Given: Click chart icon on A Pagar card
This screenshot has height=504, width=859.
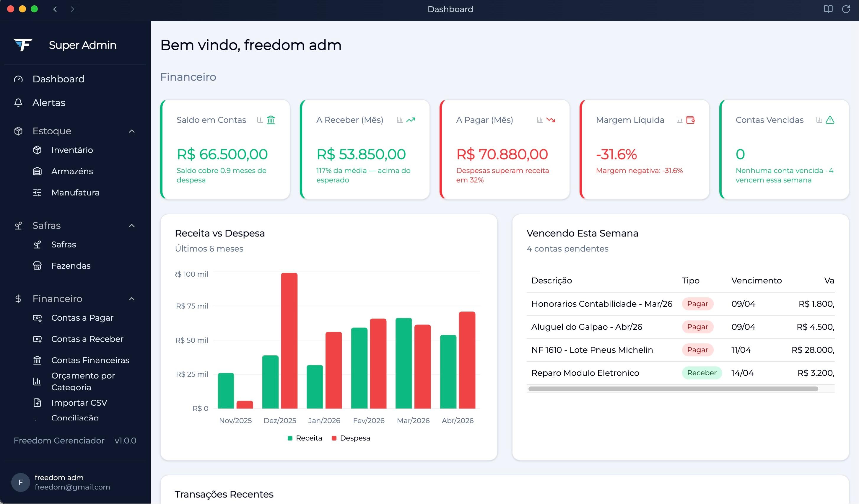Looking at the screenshot, I should point(540,120).
